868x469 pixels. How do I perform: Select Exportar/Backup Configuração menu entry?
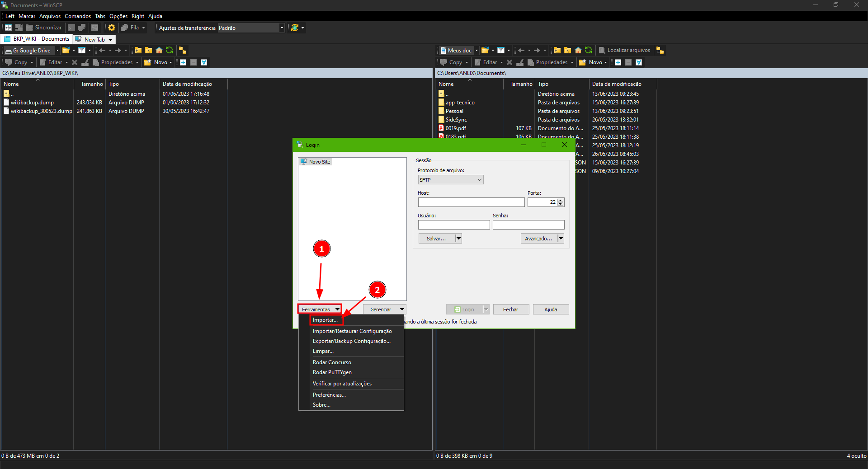coord(351,341)
